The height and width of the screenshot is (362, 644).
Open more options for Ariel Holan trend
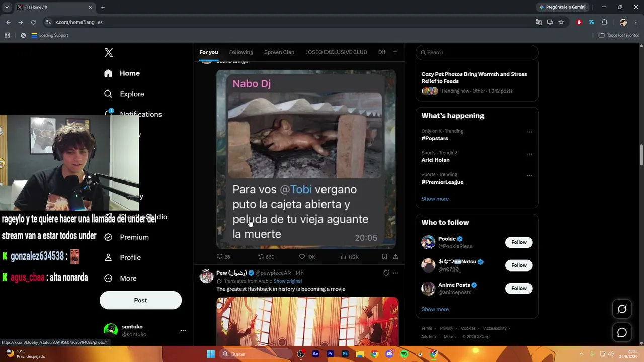point(529,154)
